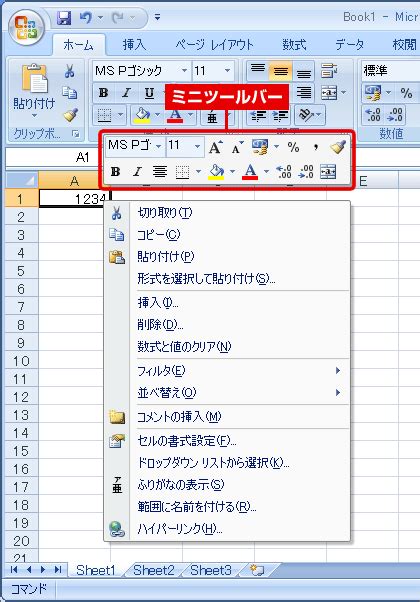This screenshot has height=602, width=420.
Task: Switch to the 挿入 ribbon tab
Action: pyautogui.click(x=134, y=45)
